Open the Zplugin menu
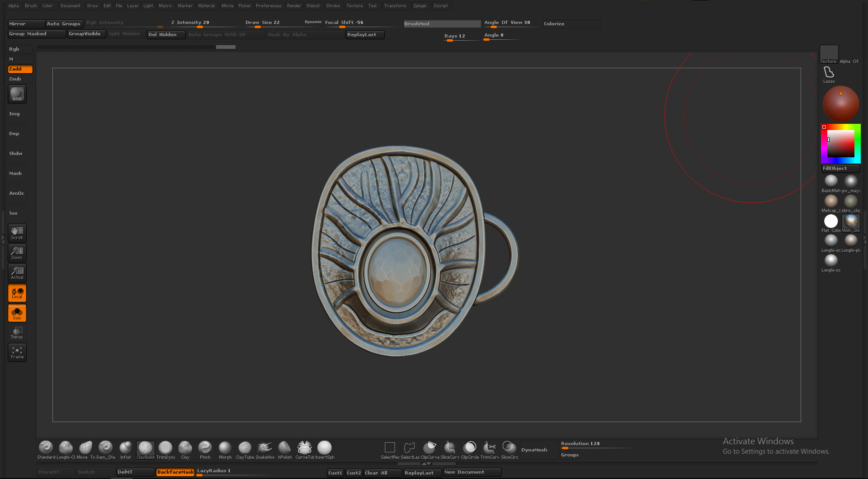This screenshot has width=868, height=479. (x=420, y=6)
